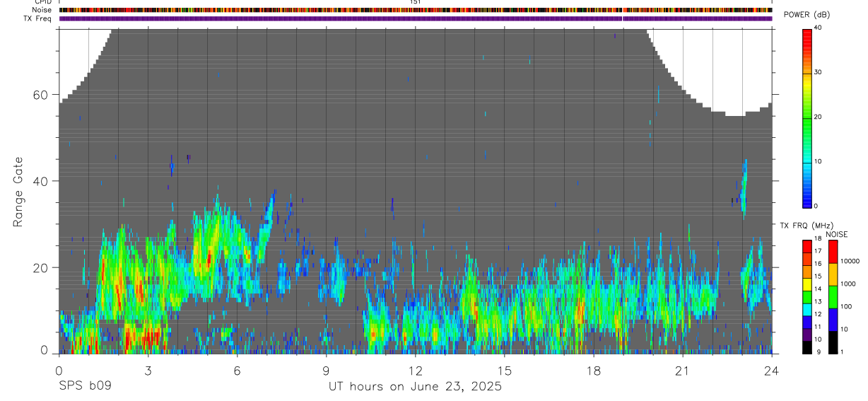This screenshot has height=401, width=868.
Task: Click the black segment of TX FRQ legend
Action: [x=807, y=348]
